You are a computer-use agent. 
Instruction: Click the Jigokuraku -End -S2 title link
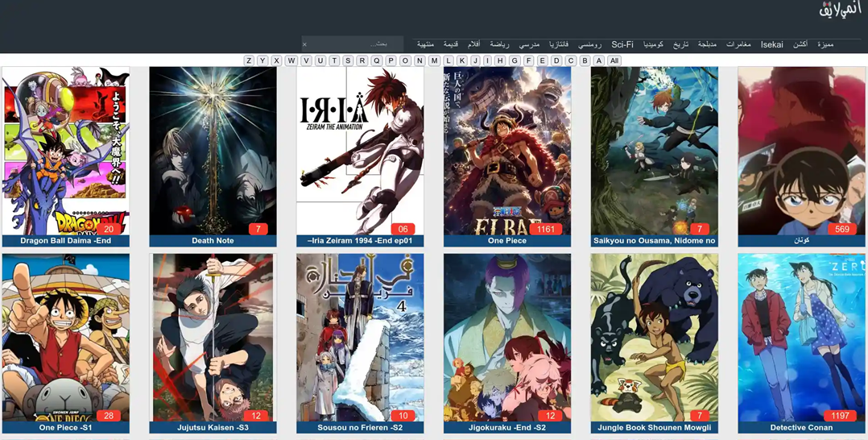pos(507,428)
